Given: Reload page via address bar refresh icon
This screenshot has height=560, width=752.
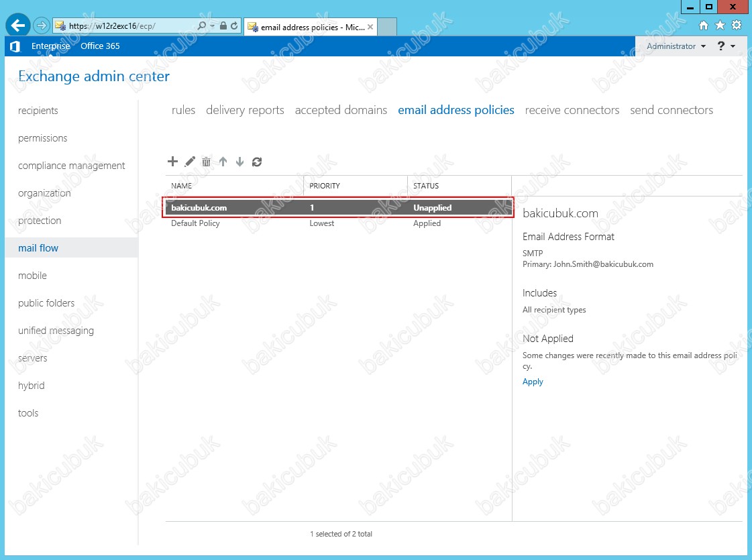Looking at the screenshot, I should [x=234, y=26].
